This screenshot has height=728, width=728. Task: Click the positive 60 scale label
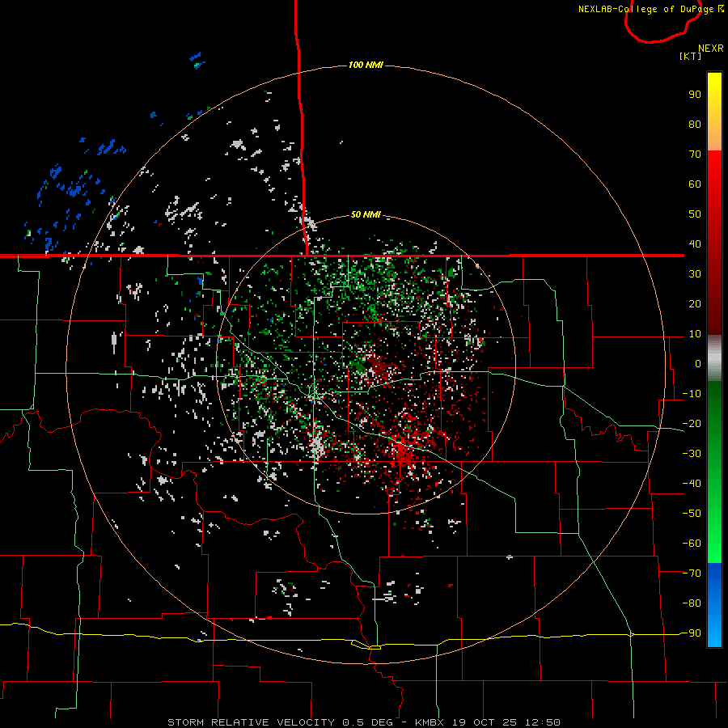pos(695,184)
